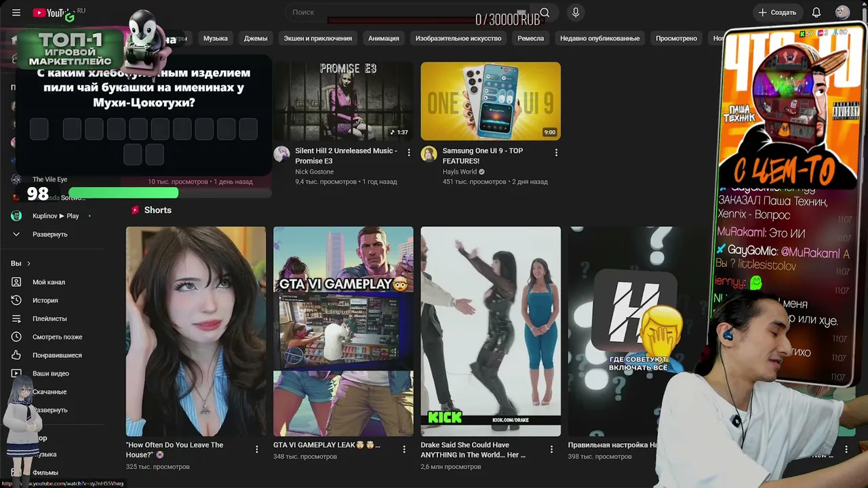Open options for "How Often Do You Leave" short
Image resolution: width=868 pixels, height=488 pixels.
tap(257, 449)
